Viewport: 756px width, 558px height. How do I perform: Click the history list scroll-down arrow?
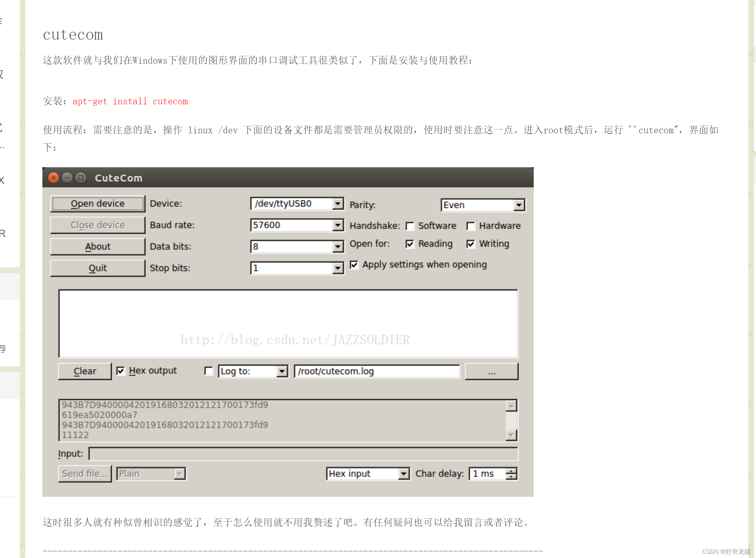coord(511,435)
